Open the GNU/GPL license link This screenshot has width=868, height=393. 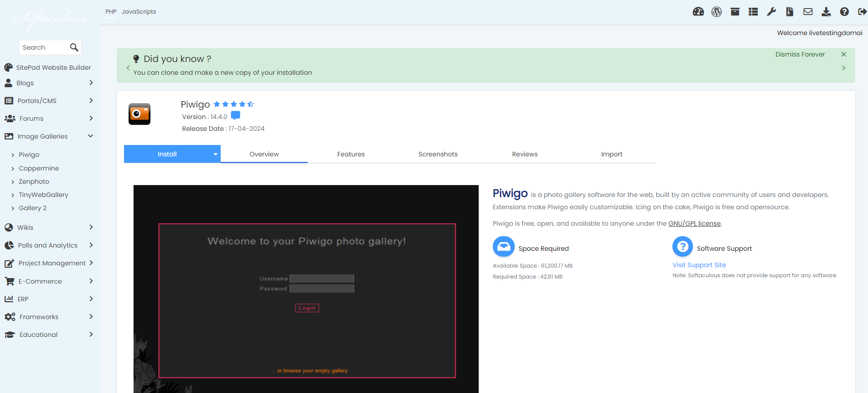pyautogui.click(x=694, y=223)
